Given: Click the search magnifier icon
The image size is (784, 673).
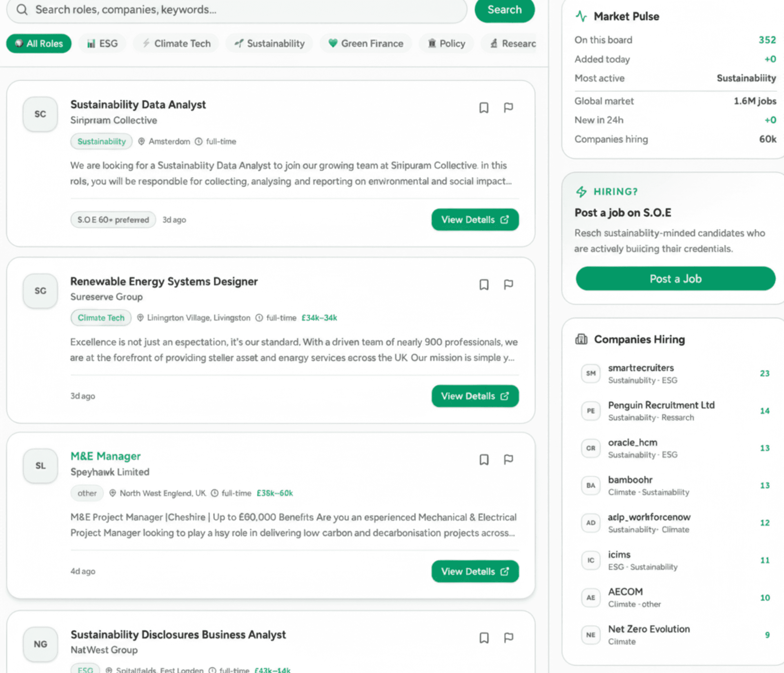Looking at the screenshot, I should tap(22, 9).
